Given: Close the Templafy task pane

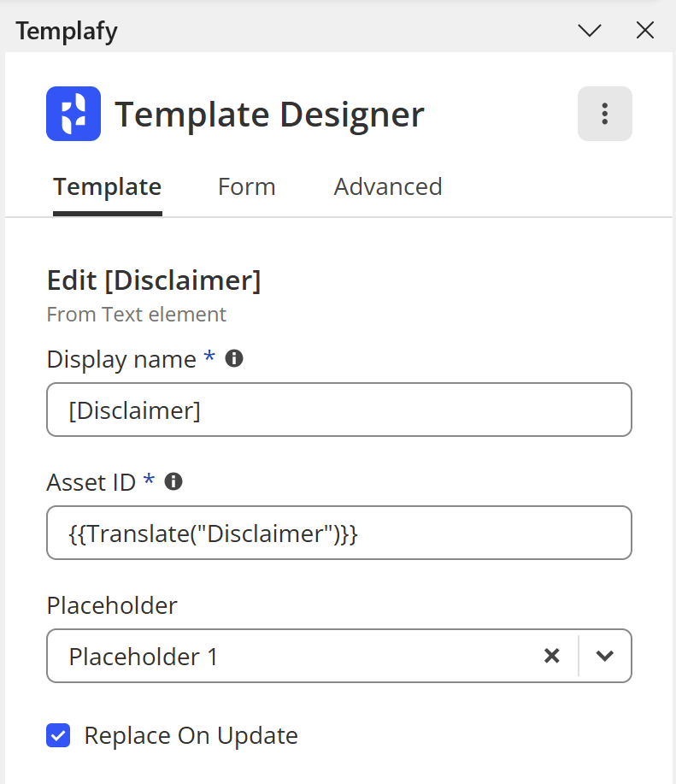Looking at the screenshot, I should (645, 30).
